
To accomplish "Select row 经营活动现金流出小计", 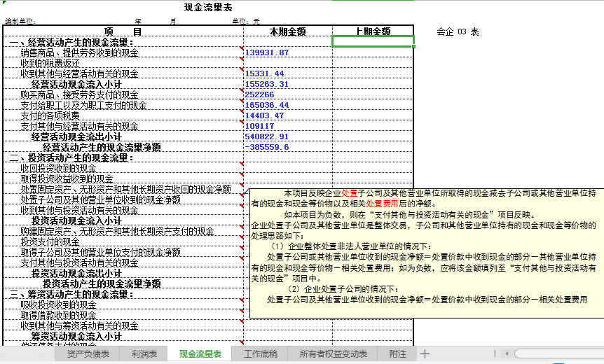I will point(123,136).
